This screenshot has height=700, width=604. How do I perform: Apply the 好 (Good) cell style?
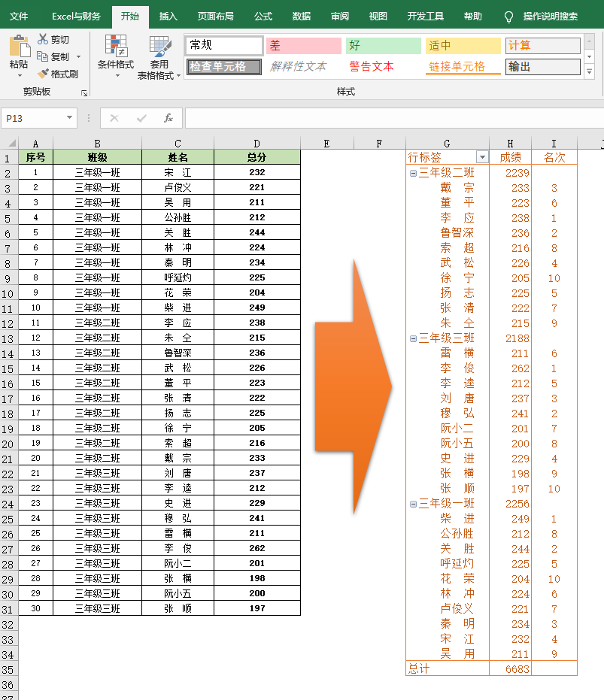pos(384,46)
